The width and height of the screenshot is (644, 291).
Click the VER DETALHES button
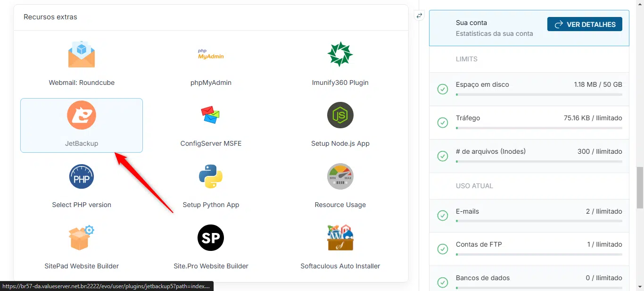click(x=585, y=25)
